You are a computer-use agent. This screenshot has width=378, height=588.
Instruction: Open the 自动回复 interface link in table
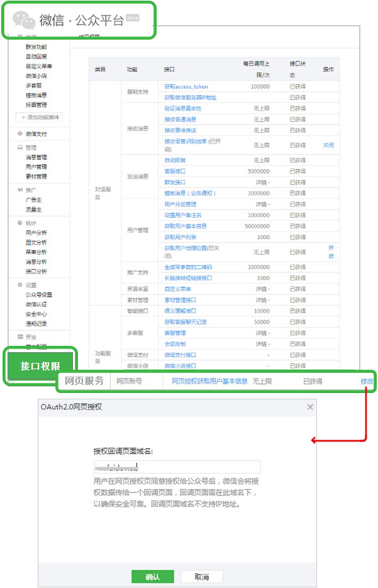click(x=175, y=160)
